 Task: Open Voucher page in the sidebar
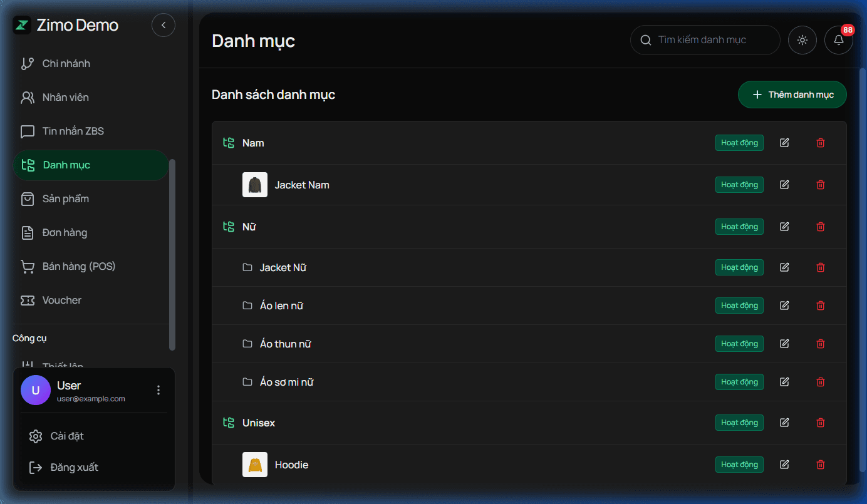tap(61, 301)
